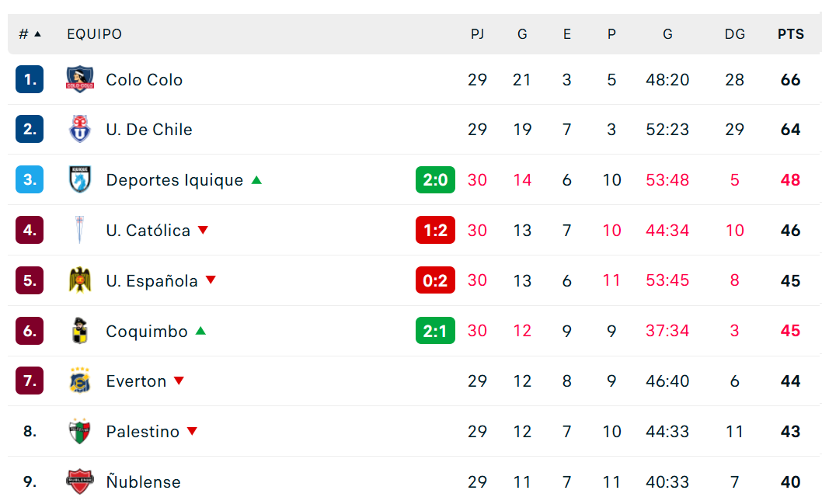Sort the table by the DG column header
822x504 pixels.
[734, 34]
